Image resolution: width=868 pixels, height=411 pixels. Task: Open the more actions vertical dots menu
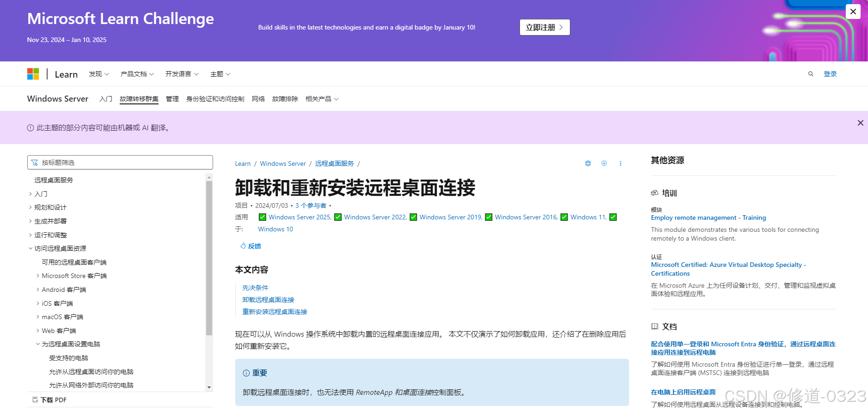pos(620,163)
